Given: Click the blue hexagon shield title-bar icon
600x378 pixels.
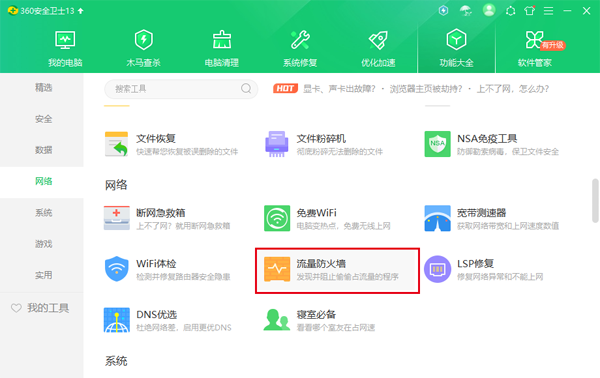Looking at the screenshot, I should pyautogui.click(x=443, y=10).
